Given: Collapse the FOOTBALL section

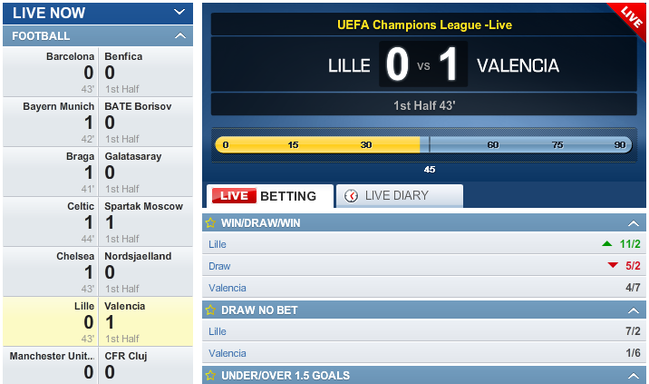Looking at the screenshot, I should [x=180, y=36].
